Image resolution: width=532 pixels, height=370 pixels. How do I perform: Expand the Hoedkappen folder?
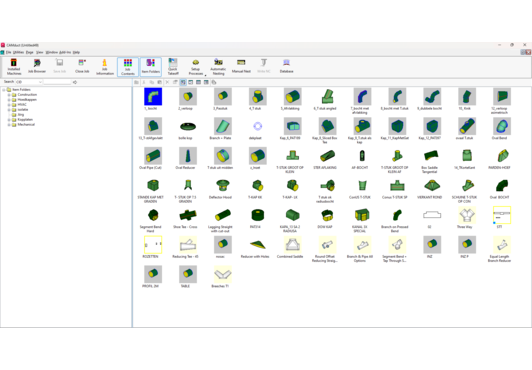pyautogui.click(x=9, y=100)
